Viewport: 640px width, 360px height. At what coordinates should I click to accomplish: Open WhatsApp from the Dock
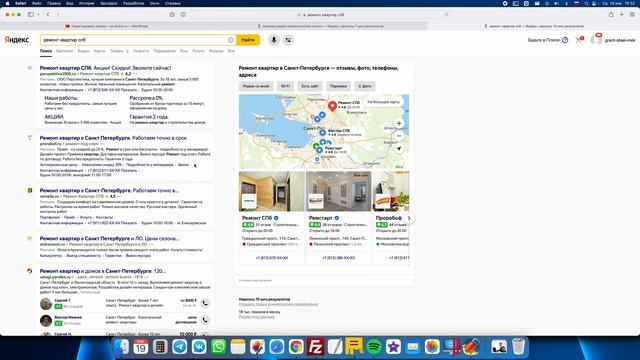click(x=218, y=347)
